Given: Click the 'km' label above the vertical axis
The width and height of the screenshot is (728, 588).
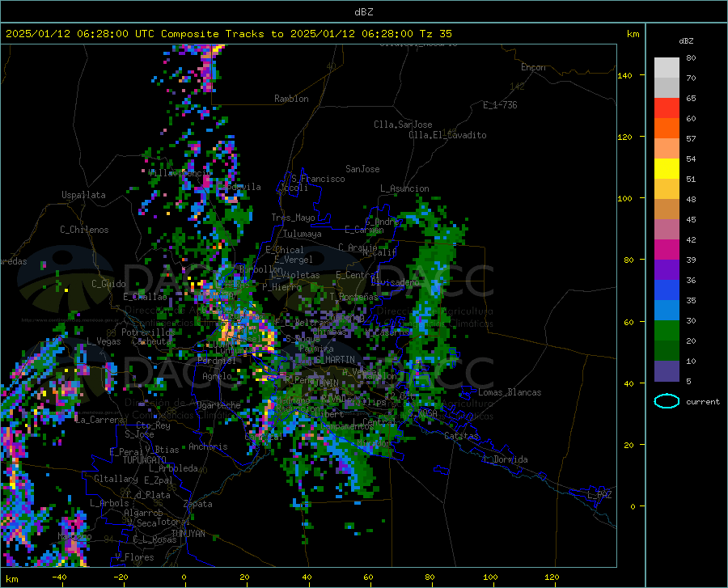Looking at the screenshot, I should tap(633, 34).
